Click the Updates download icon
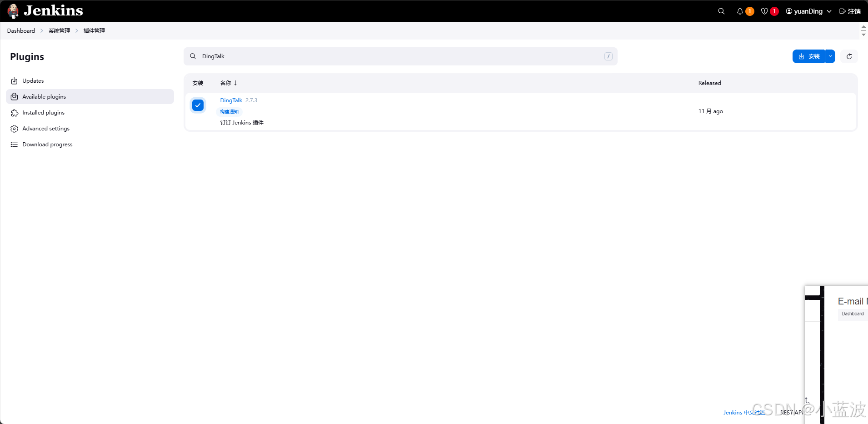Screen dimensions: 868x424 [x=14, y=81]
